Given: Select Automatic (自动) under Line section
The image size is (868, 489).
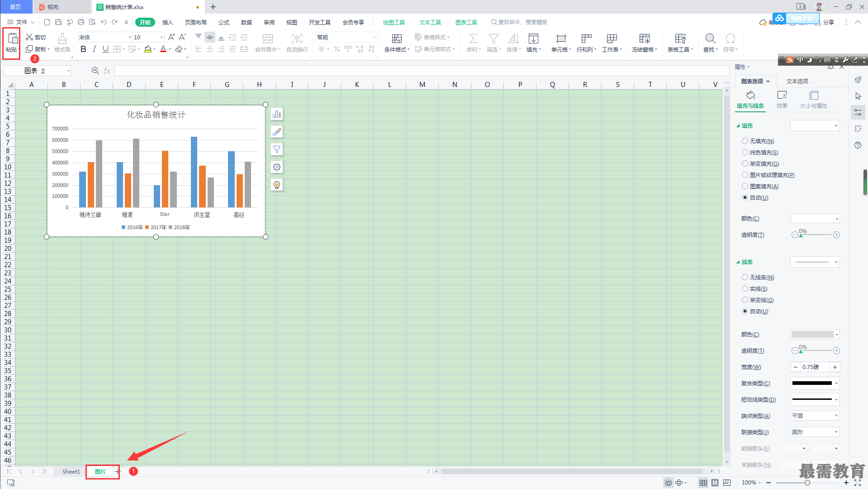Looking at the screenshot, I should [x=745, y=312].
